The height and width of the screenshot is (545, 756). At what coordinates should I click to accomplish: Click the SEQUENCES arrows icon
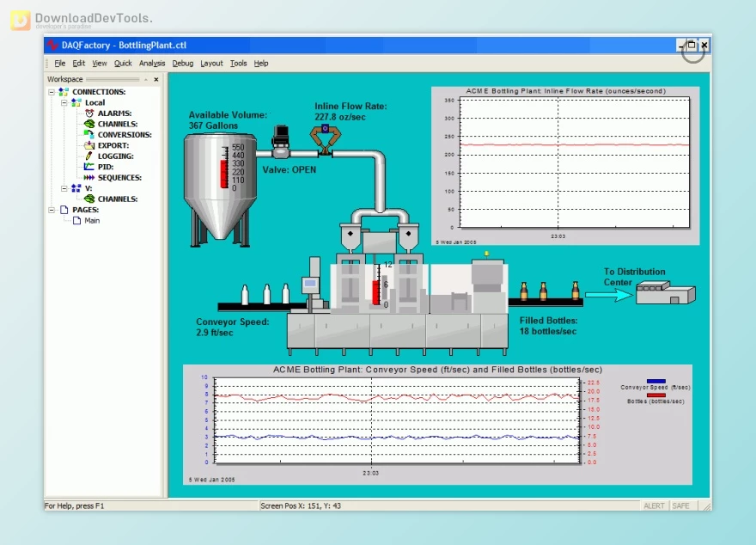coord(89,178)
